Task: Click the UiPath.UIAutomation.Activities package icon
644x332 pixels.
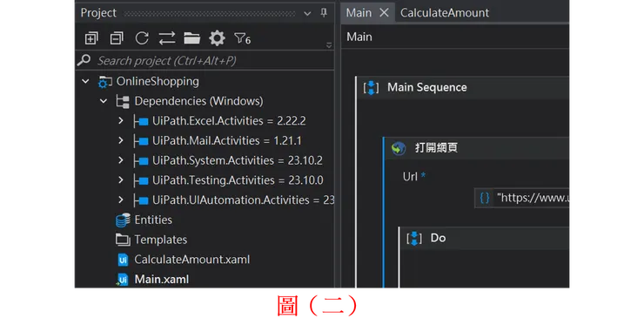Action: 141,200
